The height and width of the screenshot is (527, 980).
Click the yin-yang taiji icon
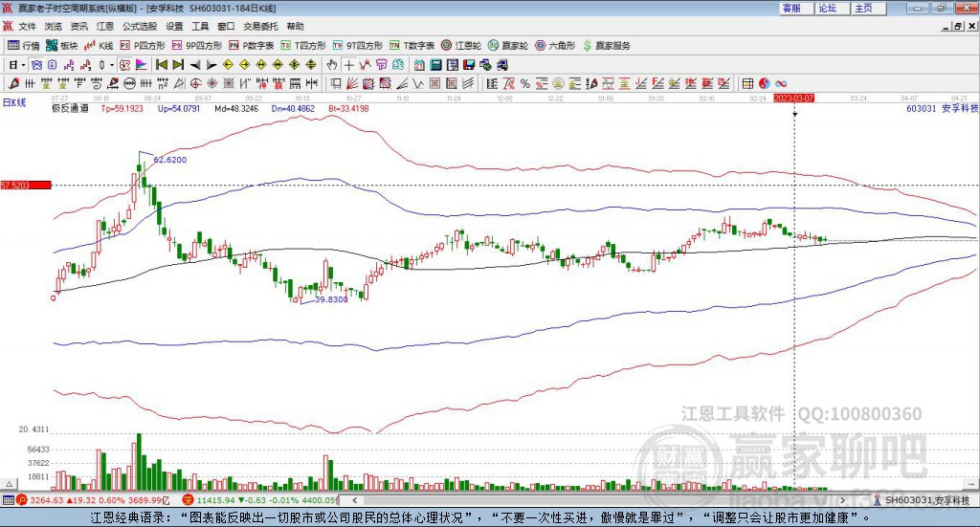click(765, 83)
